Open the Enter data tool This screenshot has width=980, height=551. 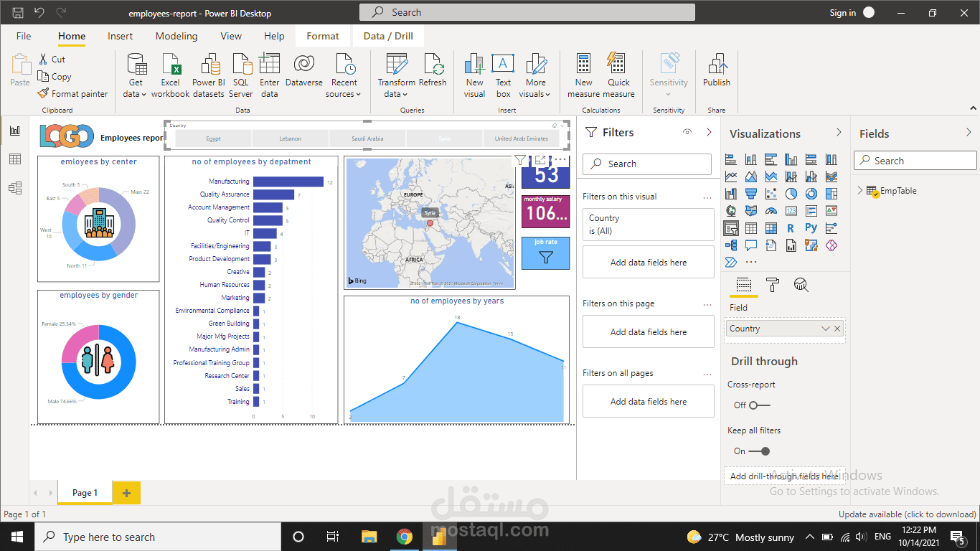point(270,75)
